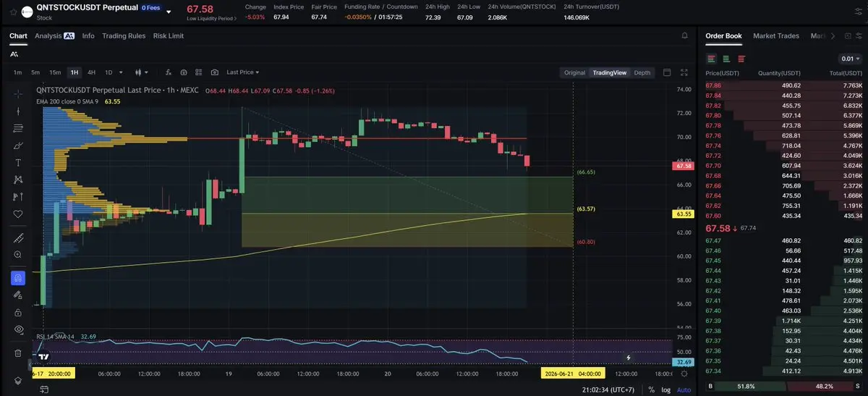This screenshot has height=396, width=868.
Task: Switch chart to Depth view
Action: [x=642, y=72]
